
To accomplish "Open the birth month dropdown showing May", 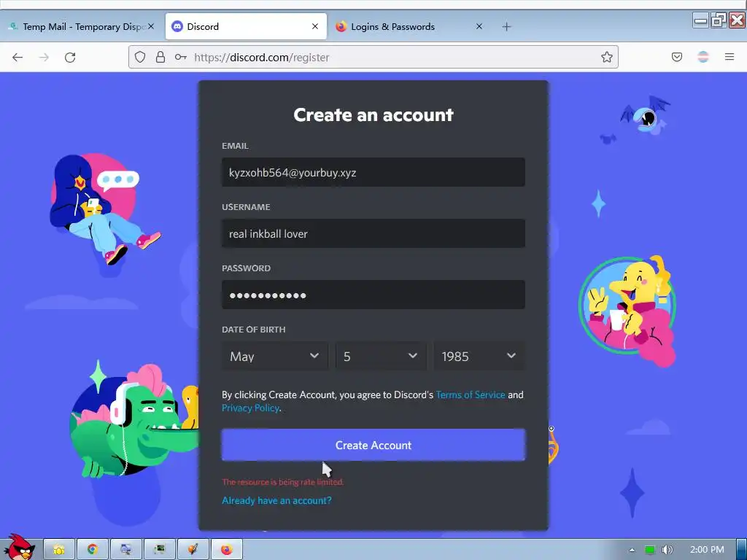I will coord(275,356).
